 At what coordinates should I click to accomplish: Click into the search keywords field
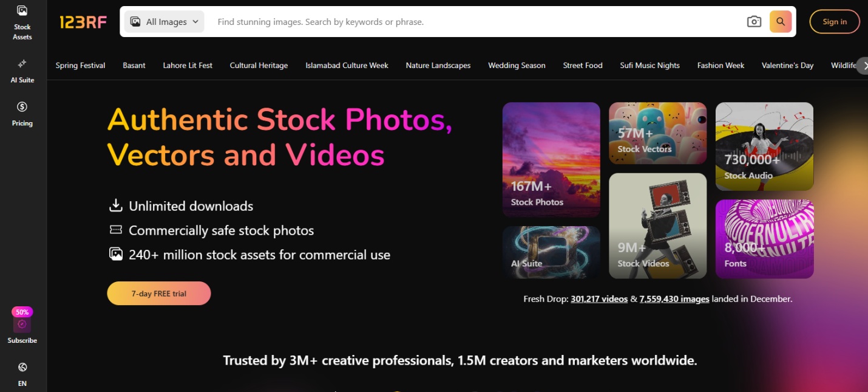click(473, 22)
